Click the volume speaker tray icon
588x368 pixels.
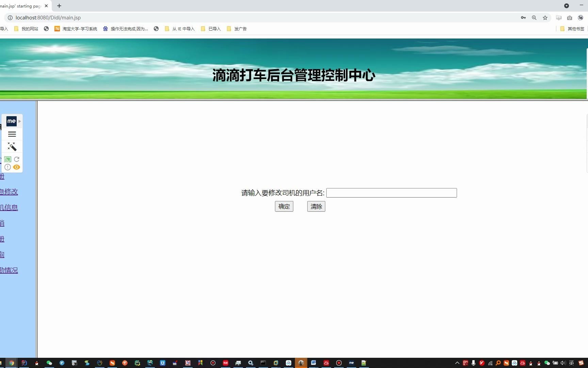[x=563, y=363]
